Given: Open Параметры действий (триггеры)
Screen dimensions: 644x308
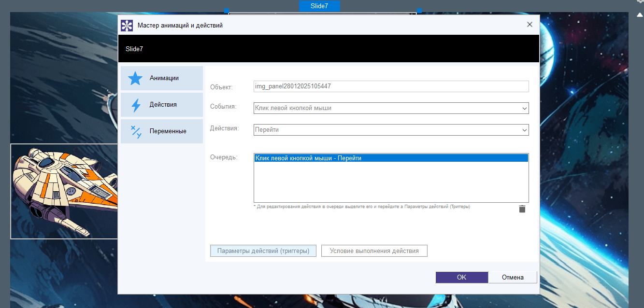Looking at the screenshot, I should (x=263, y=251).
